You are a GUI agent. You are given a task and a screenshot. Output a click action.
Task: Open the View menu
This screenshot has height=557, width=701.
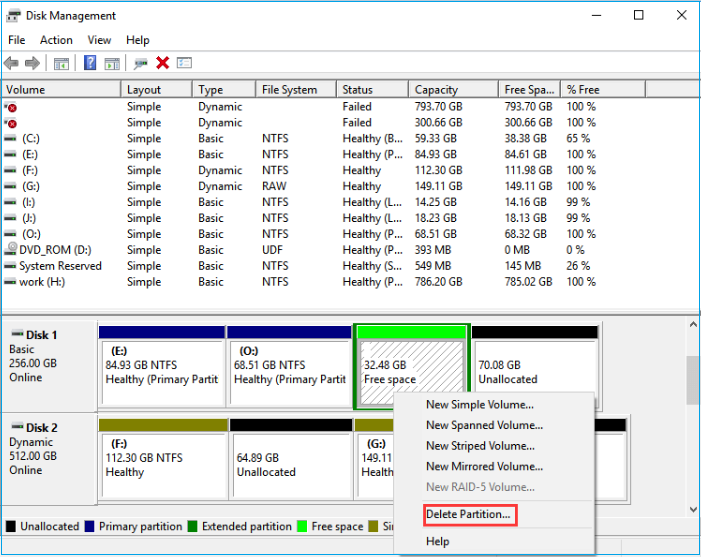pyautogui.click(x=99, y=40)
